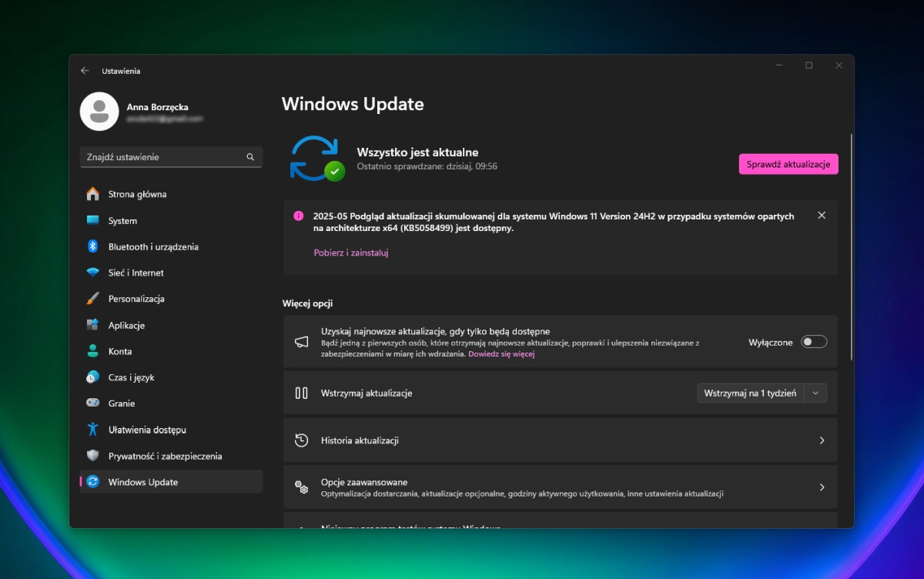Viewport: 924px width, 579px height.
Task: Focus the Znajdź ustawienie search field
Action: click(x=171, y=157)
